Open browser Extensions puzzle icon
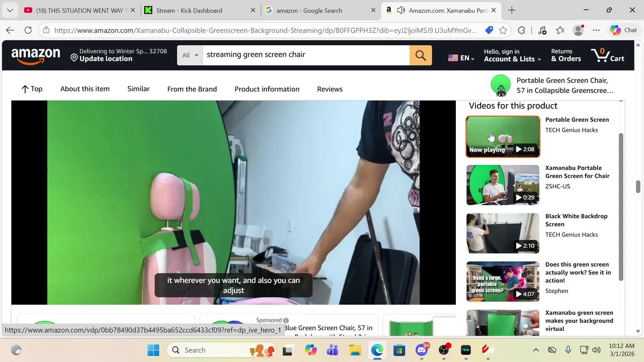This screenshot has width=644, height=362. [x=521, y=30]
